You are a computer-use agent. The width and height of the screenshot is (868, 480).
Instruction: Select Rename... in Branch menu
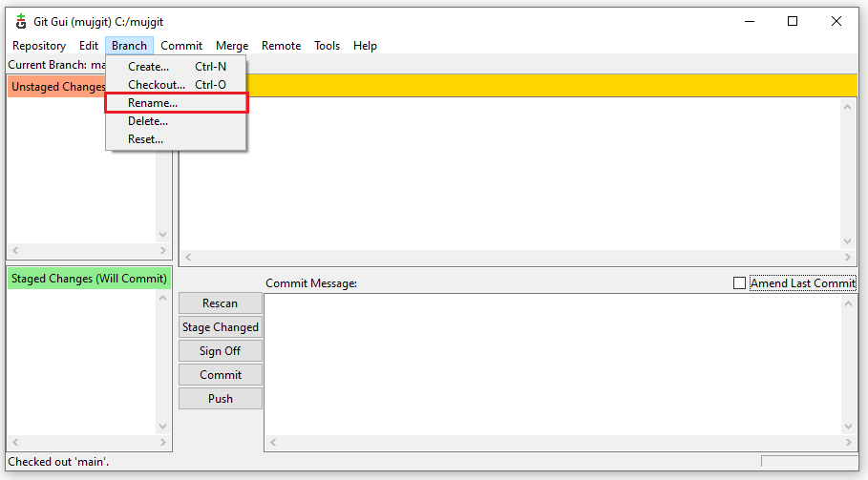pyautogui.click(x=176, y=103)
